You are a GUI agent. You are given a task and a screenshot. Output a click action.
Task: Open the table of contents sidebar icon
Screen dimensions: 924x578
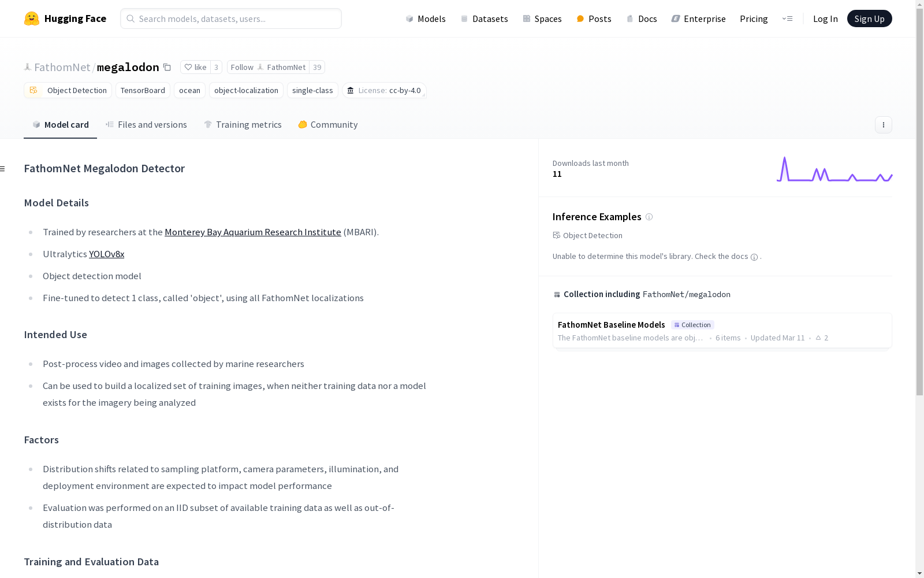click(x=3, y=169)
